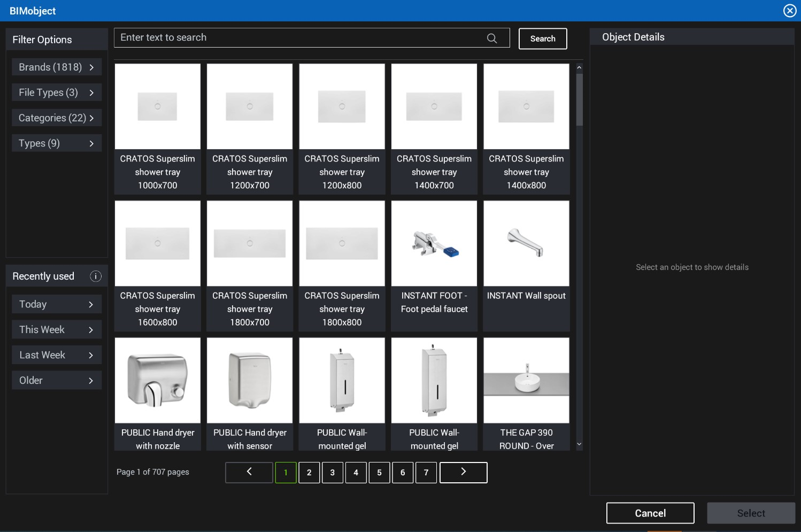Click the scrollbar up arrow
Viewport: 801px width, 532px height.
tap(580, 68)
